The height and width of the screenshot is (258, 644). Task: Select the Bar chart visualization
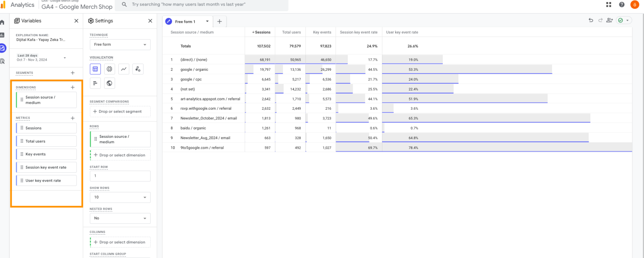[95, 83]
